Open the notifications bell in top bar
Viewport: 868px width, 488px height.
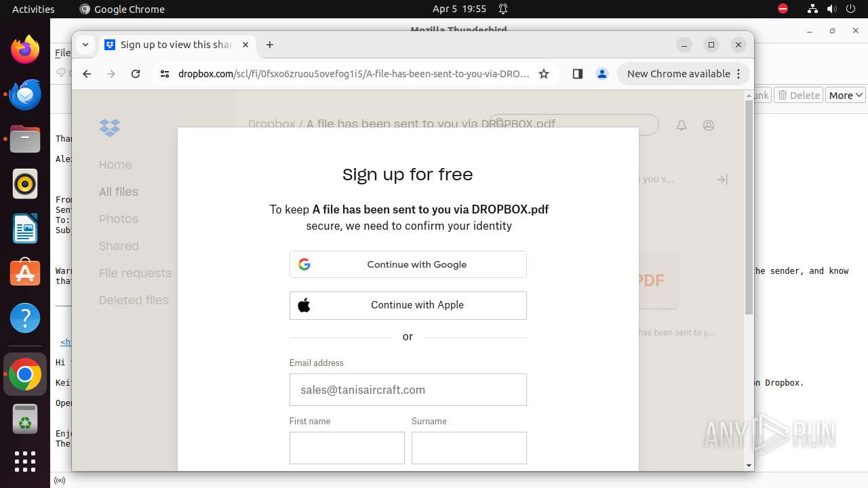click(x=503, y=9)
